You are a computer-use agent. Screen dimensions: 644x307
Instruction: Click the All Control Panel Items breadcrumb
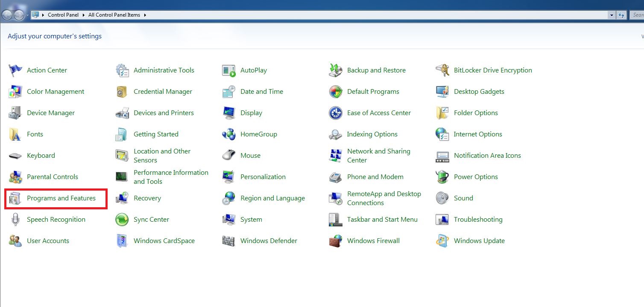click(x=114, y=15)
